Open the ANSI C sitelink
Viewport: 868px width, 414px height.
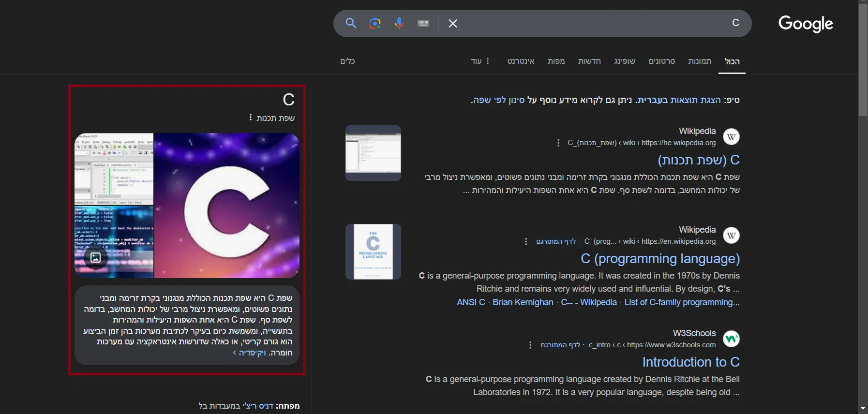pyautogui.click(x=471, y=302)
